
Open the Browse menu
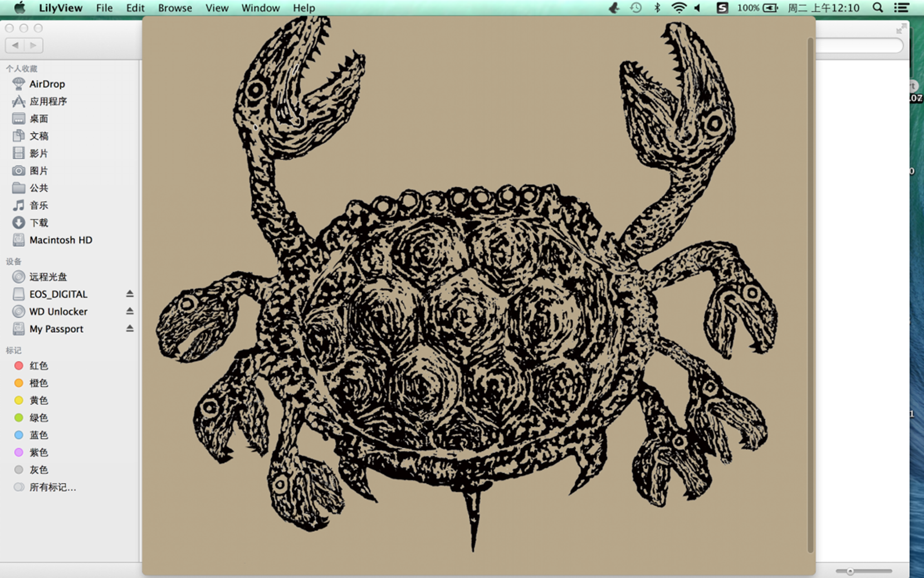point(174,8)
